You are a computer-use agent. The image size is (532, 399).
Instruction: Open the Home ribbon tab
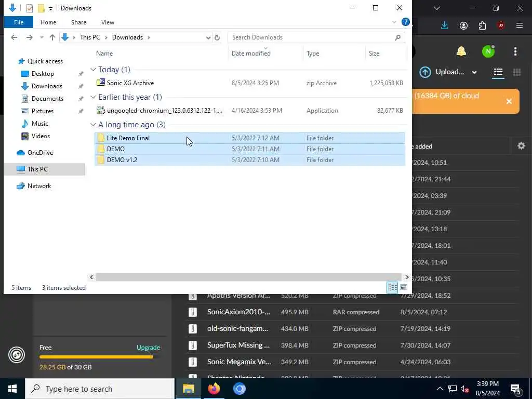pos(48,22)
